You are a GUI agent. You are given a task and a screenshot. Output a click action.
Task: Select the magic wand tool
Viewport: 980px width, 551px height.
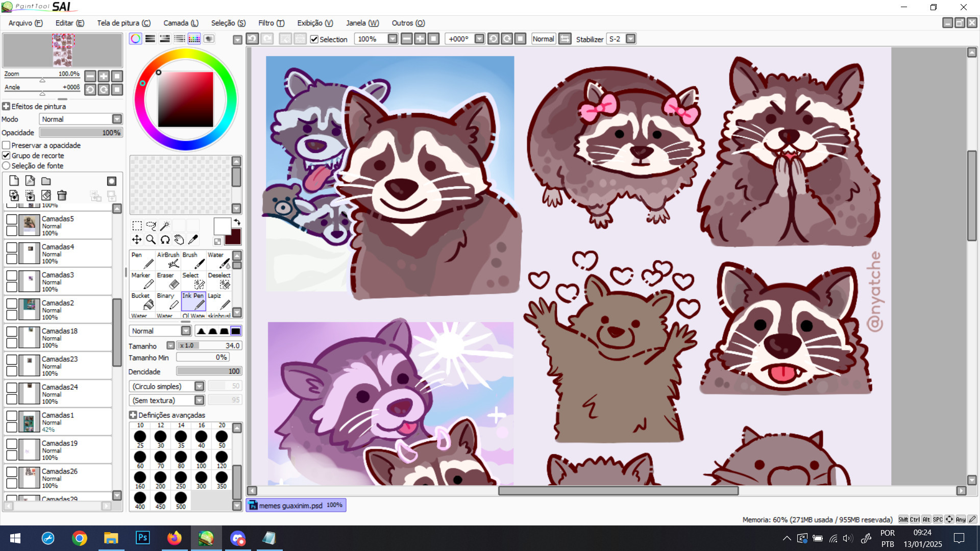[x=165, y=226]
